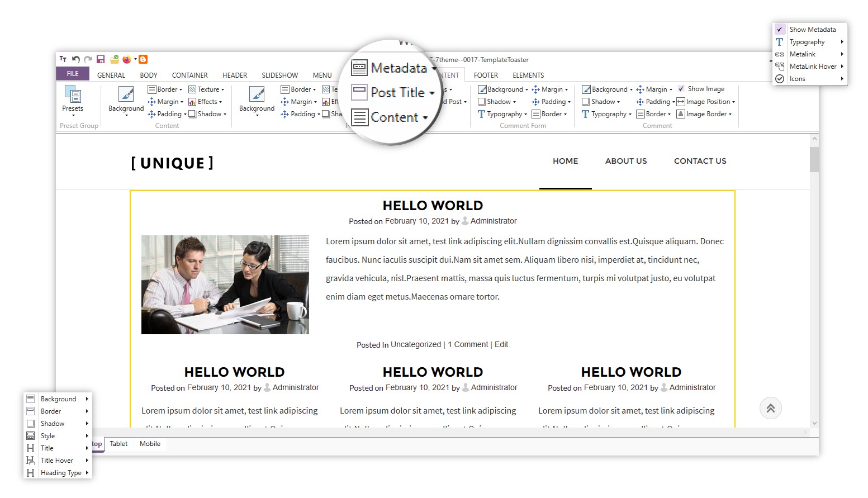Open the Padding dropdown in the Comment group
Viewport: 868px width, 498px height.
(x=656, y=102)
